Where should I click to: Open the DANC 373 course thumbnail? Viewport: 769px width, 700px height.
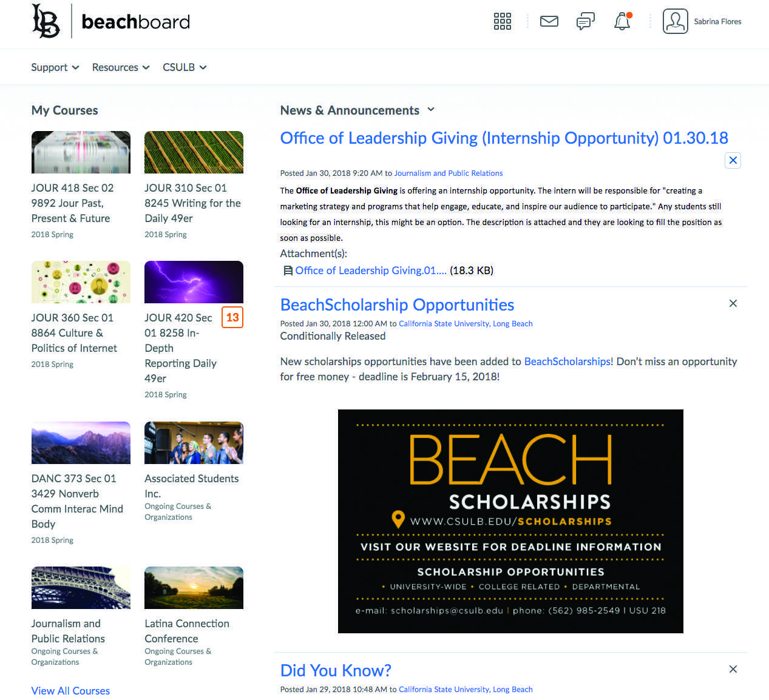point(81,442)
